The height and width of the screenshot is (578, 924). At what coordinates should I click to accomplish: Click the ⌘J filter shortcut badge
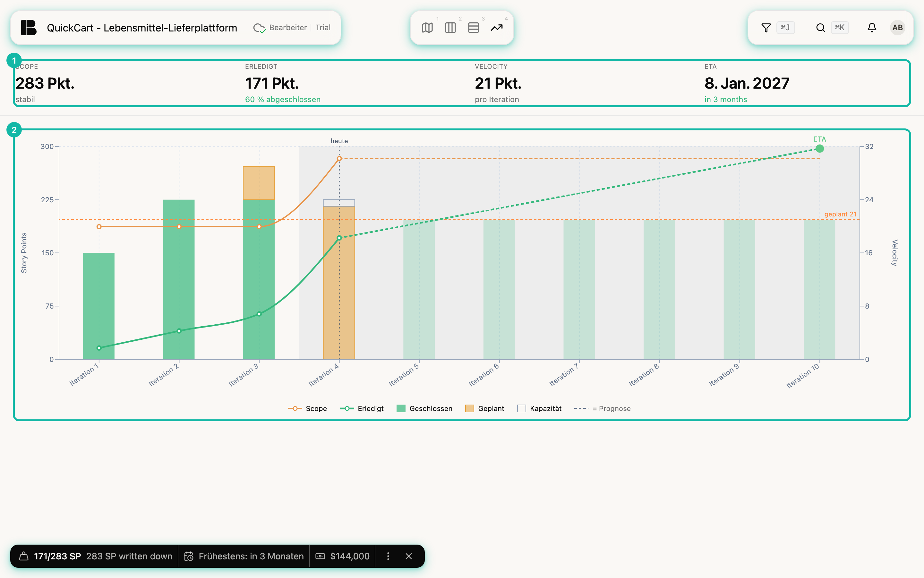click(x=785, y=28)
